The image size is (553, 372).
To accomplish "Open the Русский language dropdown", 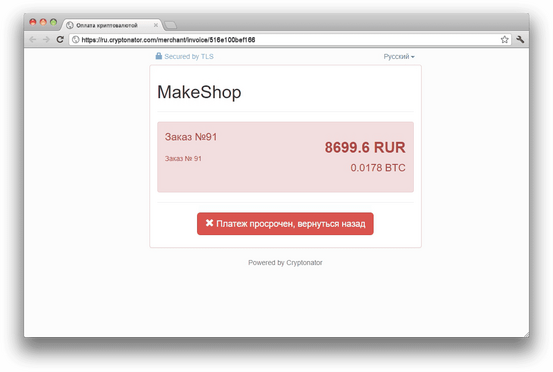I will pyautogui.click(x=399, y=56).
